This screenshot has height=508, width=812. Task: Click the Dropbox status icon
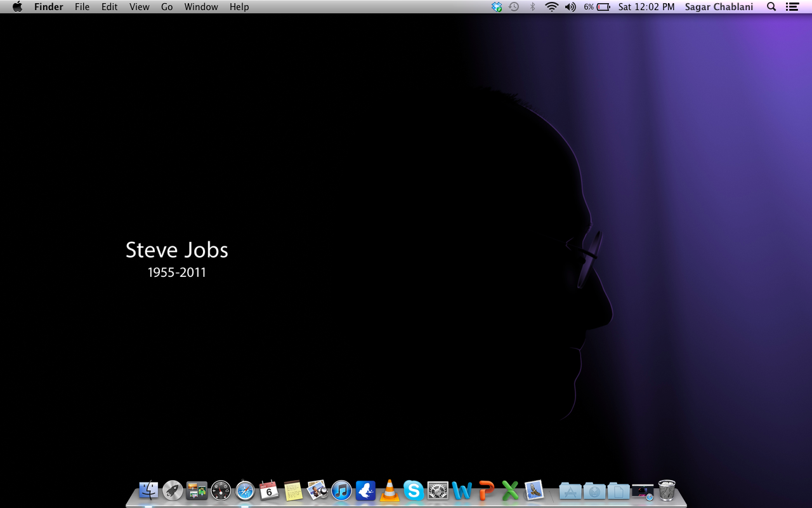(497, 7)
